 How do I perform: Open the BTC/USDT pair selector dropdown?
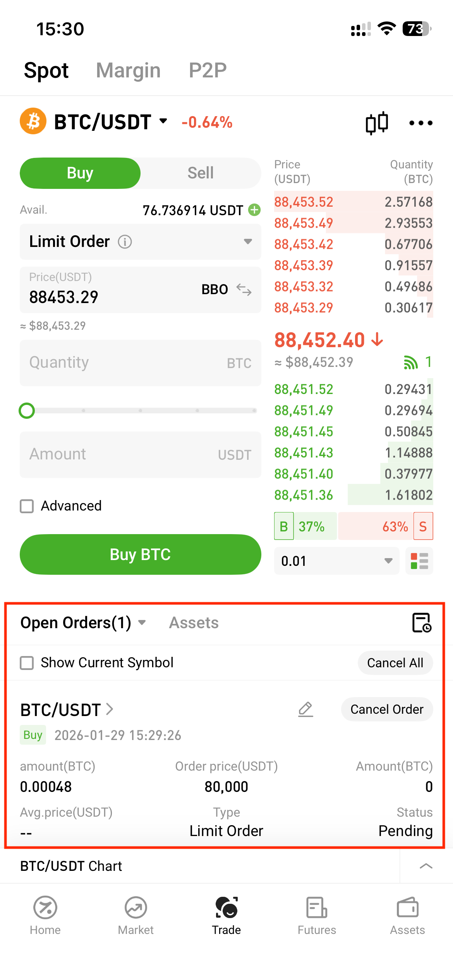[x=164, y=122]
